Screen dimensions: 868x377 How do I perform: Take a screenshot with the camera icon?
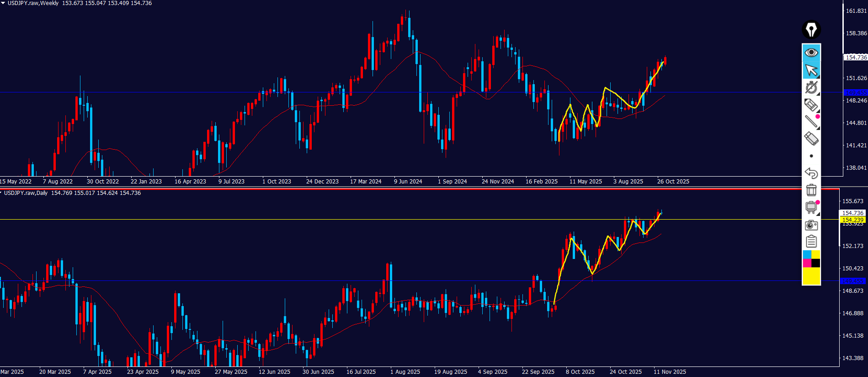[x=811, y=225]
